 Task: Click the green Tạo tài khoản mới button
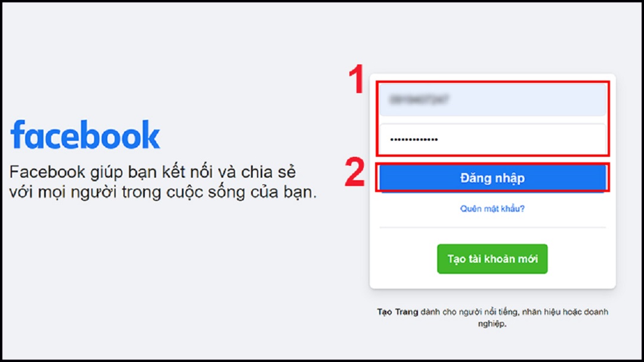pyautogui.click(x=492, y=259)
